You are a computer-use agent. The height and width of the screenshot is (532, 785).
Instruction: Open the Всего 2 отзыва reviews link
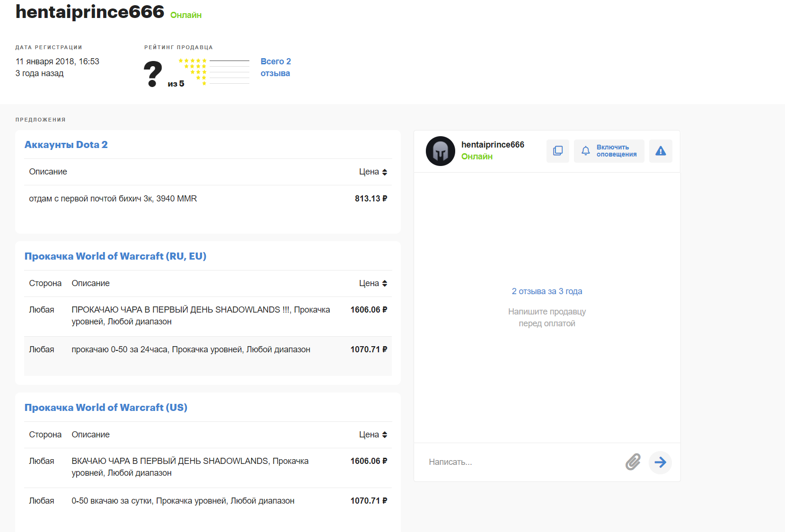click(275, 67)
